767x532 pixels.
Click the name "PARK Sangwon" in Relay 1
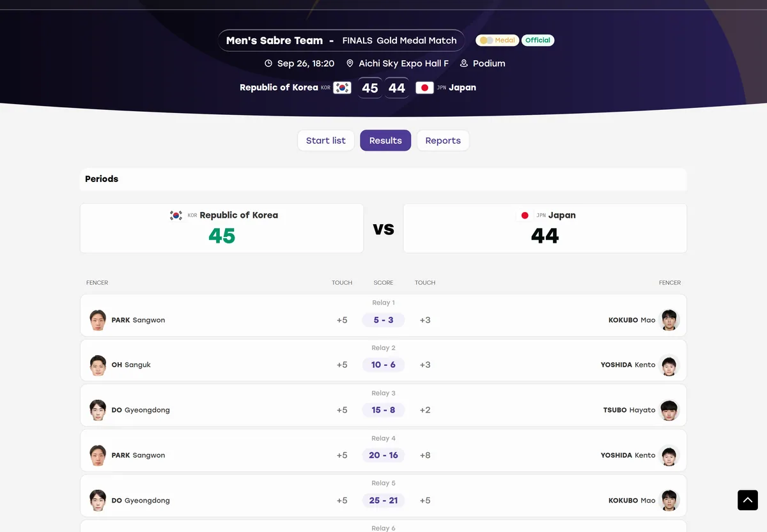(138, 320)
